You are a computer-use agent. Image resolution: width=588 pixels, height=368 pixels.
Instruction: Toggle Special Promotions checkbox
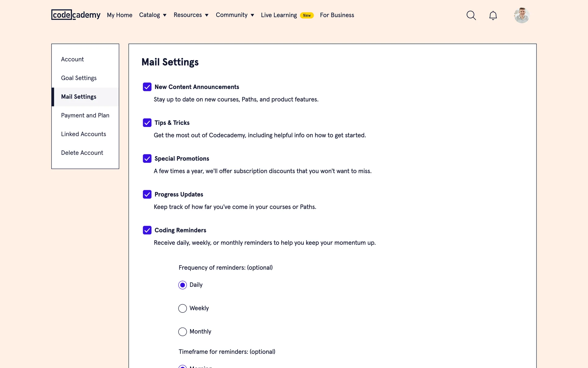coord(147,159)
